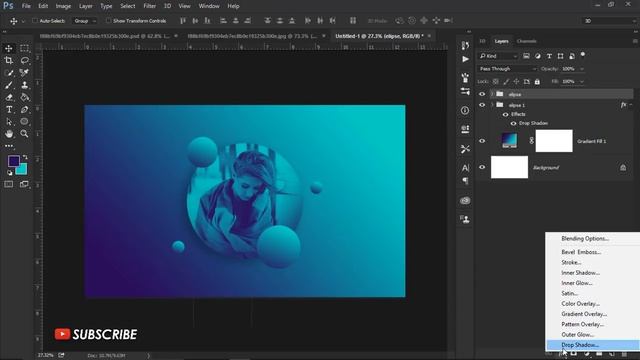Viewport: 640px width, 360px height.
Task: Toggle Drop Shadow effect visibility
Action: pyautogui.click(x=513, y=123)
